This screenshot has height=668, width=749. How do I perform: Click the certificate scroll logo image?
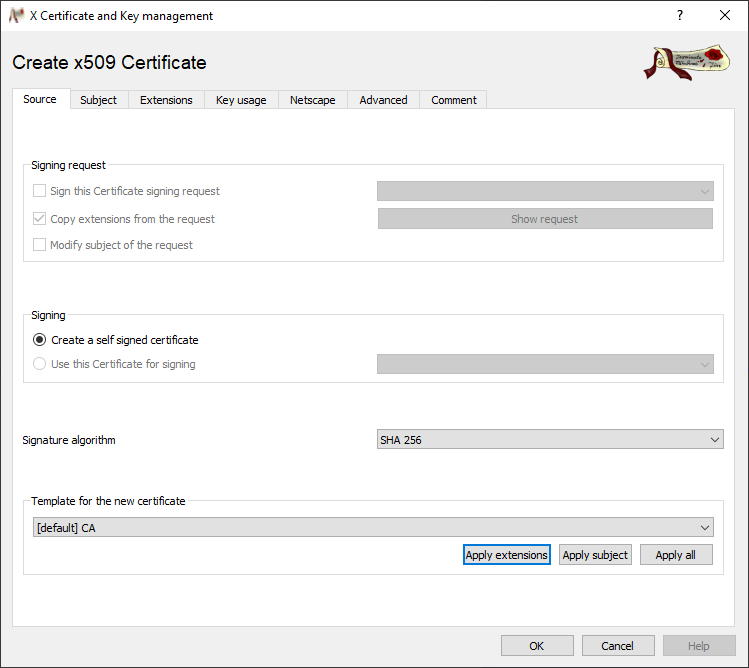coord(688,62)
